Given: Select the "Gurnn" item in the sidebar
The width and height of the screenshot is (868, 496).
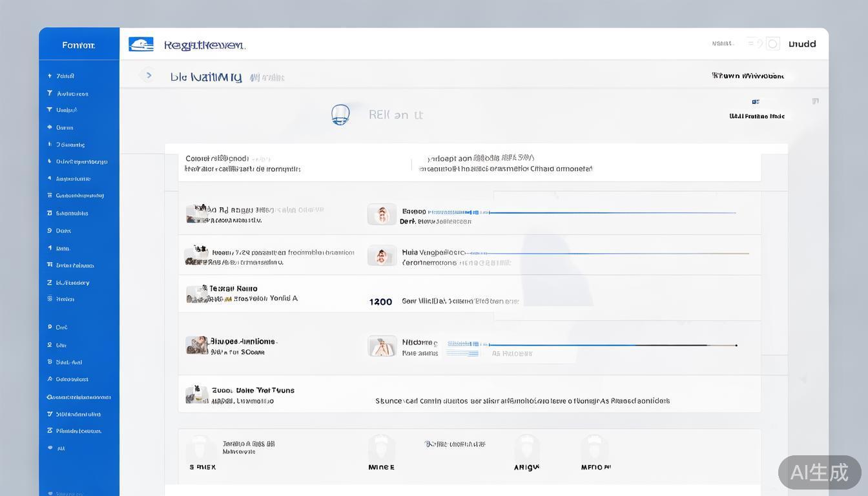Looking at the screenshot, I should tap(65, 128).
